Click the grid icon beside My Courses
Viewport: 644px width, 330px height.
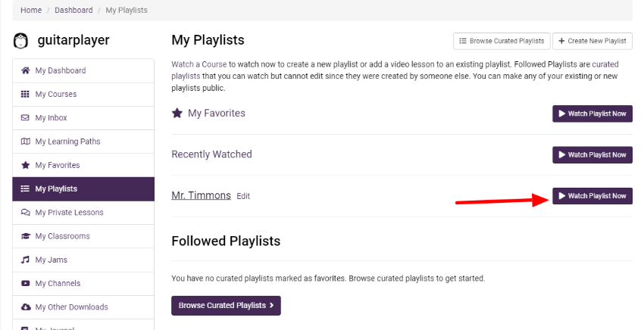click(x=25, y=94)
